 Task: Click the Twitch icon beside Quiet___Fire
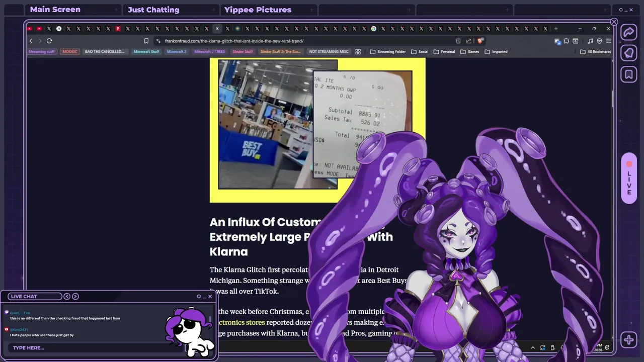click(x=7, y=313)
